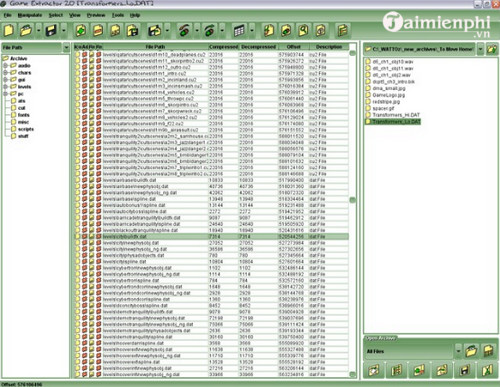
Task: Open dropdown arrow next to Open Archive icon
Action: (38, 30)
